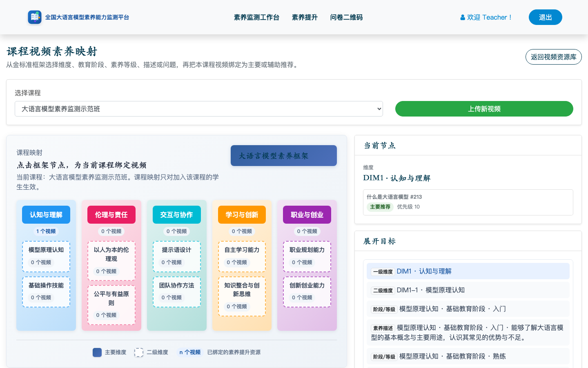Click the 0 个视频 badge under 职业与创业 header
The width and height of the screenshot is (588, 368).
[x=307, y=231]
